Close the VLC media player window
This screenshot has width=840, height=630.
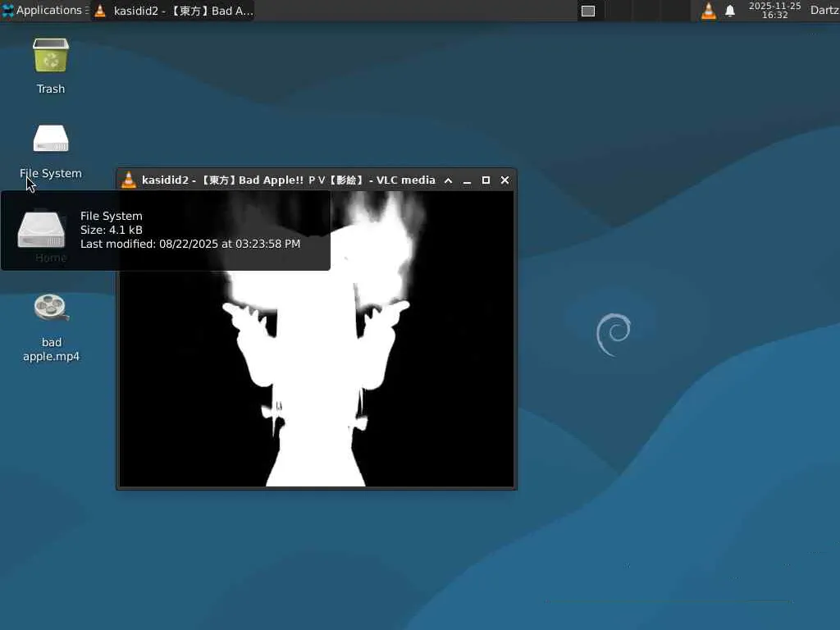[504, 180]
